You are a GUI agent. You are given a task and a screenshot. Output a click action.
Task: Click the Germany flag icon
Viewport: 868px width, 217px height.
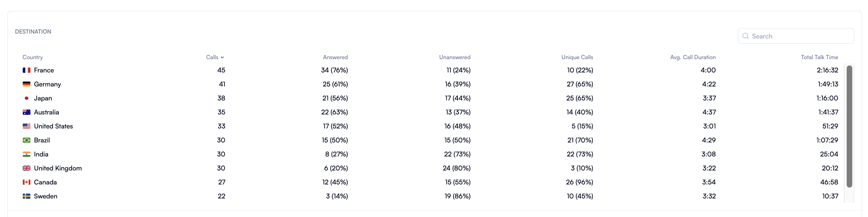point(27,84)
